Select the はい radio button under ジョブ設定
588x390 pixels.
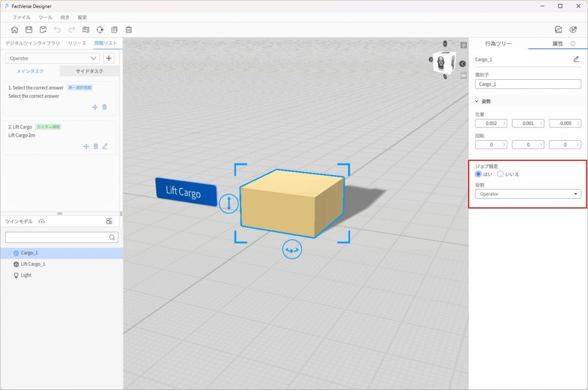478,174
